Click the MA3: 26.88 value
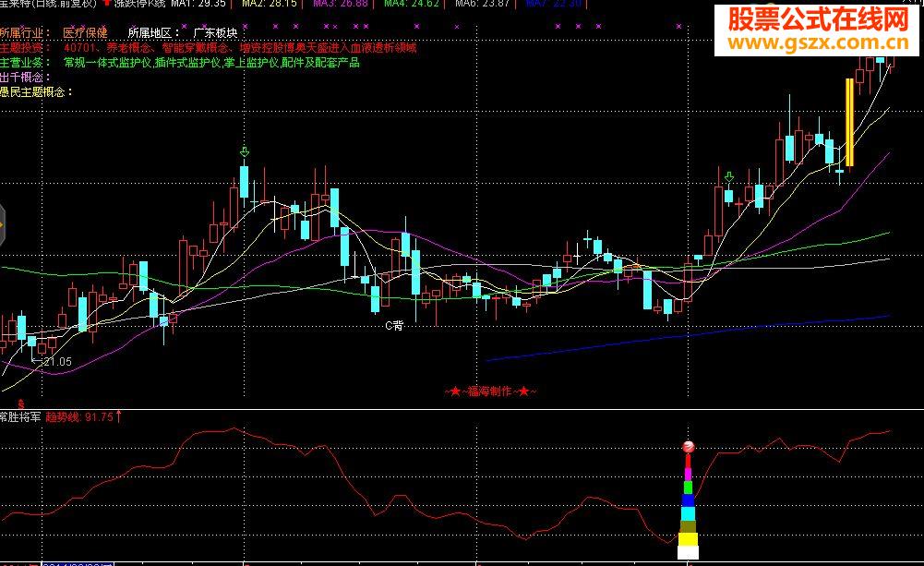924x566 pixels. click(341, 4)
